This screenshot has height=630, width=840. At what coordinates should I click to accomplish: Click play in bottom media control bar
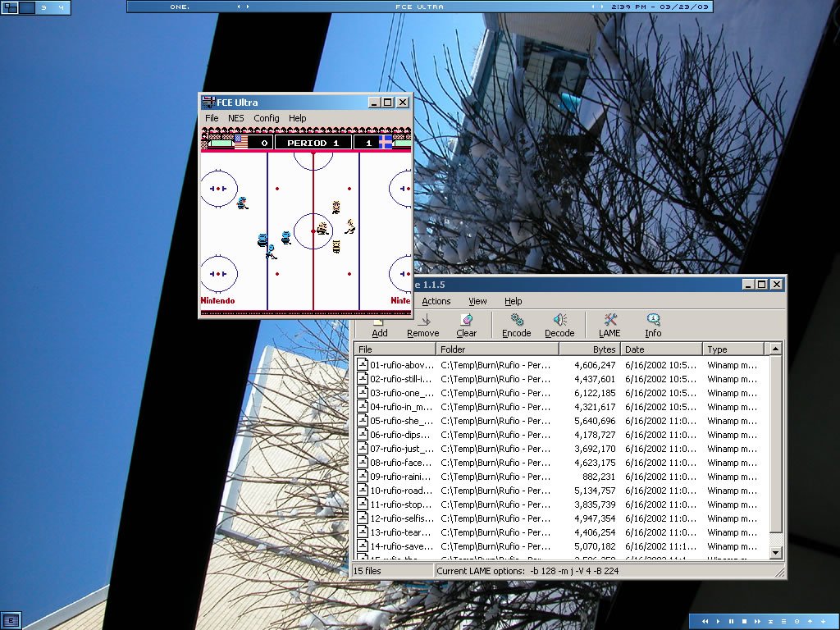pos(719,622)
